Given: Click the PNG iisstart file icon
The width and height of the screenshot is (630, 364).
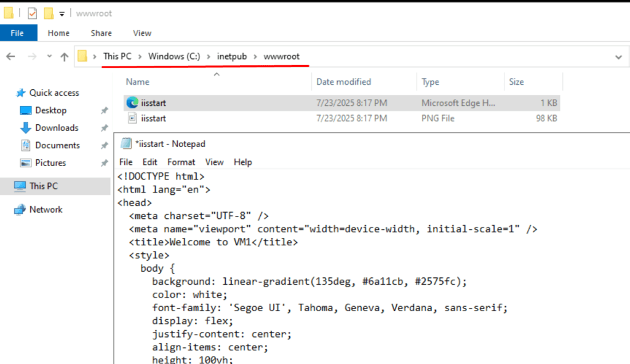Looking at the screenshot, I should (132, 118).
